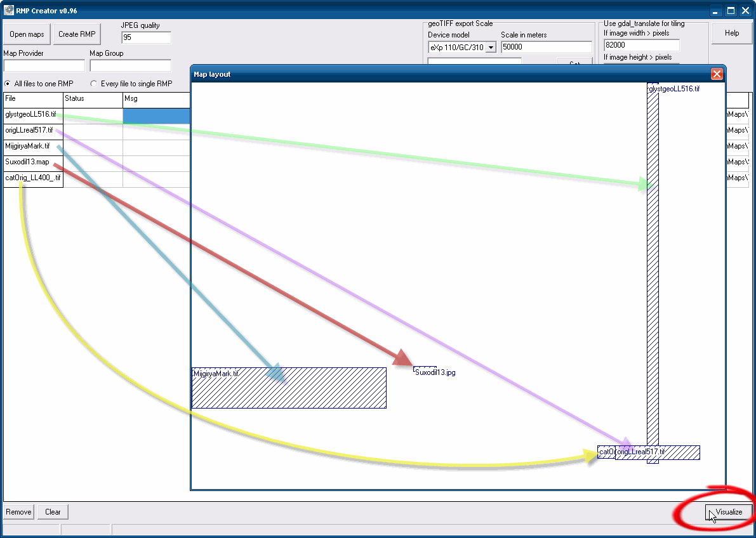Select glystgeoLL516.tif in file list
756x538 pixels.
(32, 115)
